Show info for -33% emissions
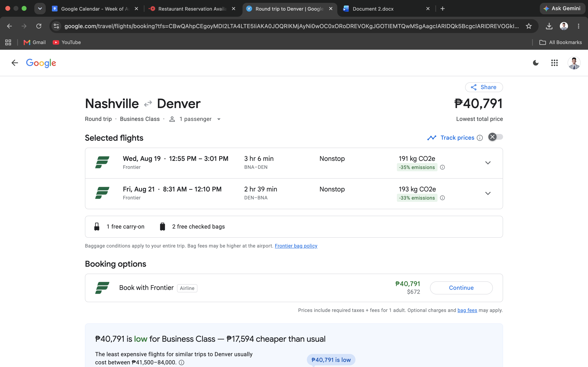Image resolution: width=588 pixels, height=367 pixels. pyautogui.click(x=442, y=198)
